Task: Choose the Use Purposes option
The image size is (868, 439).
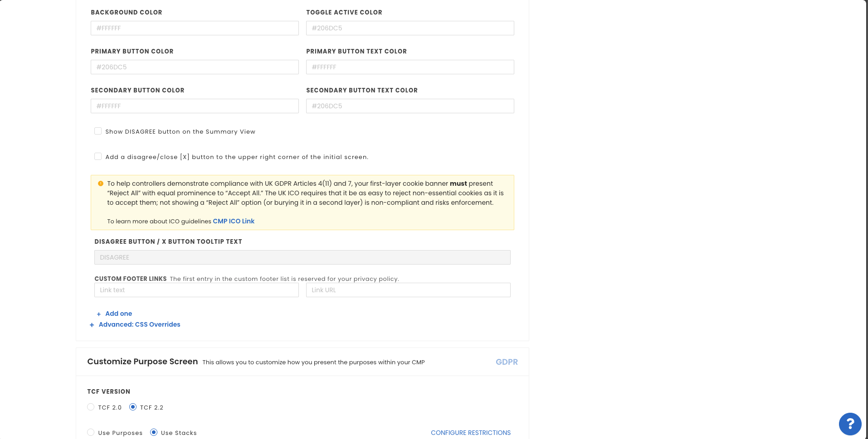Action: click(91, 433)
